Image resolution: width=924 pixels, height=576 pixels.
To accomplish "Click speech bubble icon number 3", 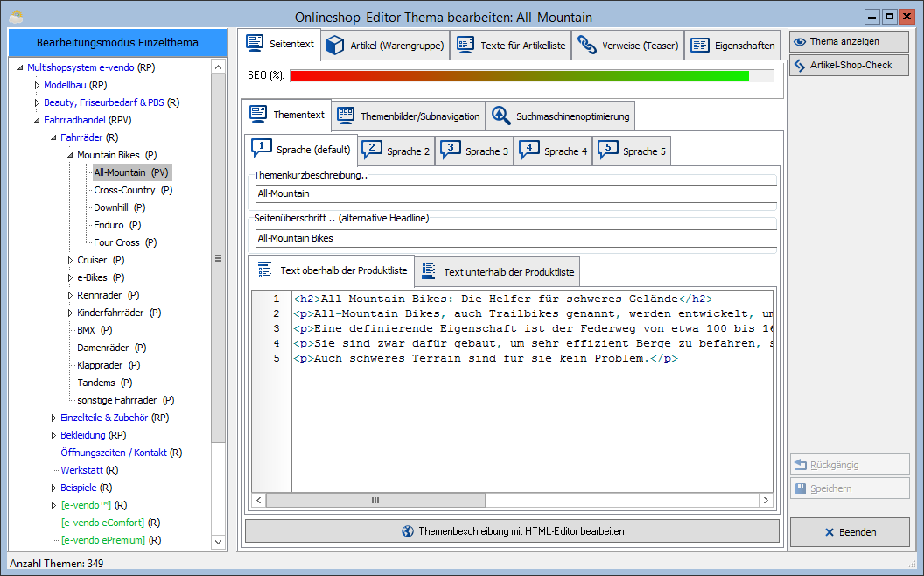I will (451, 150).
